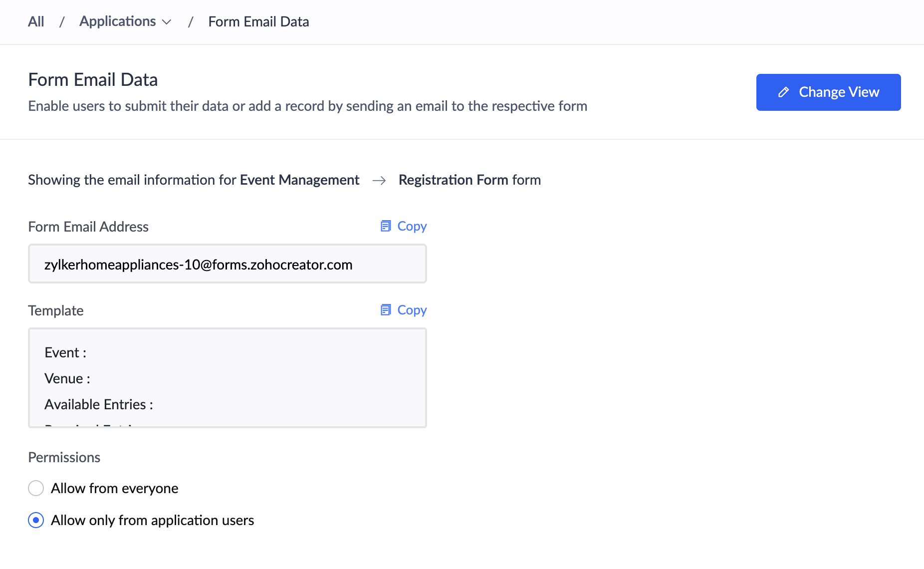Viewport: 924px width, 569px height.
Task: Click the copy icon beside Template
Action: (386, 310)
